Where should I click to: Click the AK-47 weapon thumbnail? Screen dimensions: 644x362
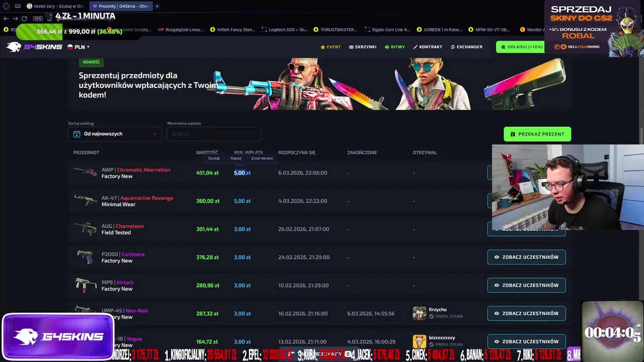[x=85, y=200]
